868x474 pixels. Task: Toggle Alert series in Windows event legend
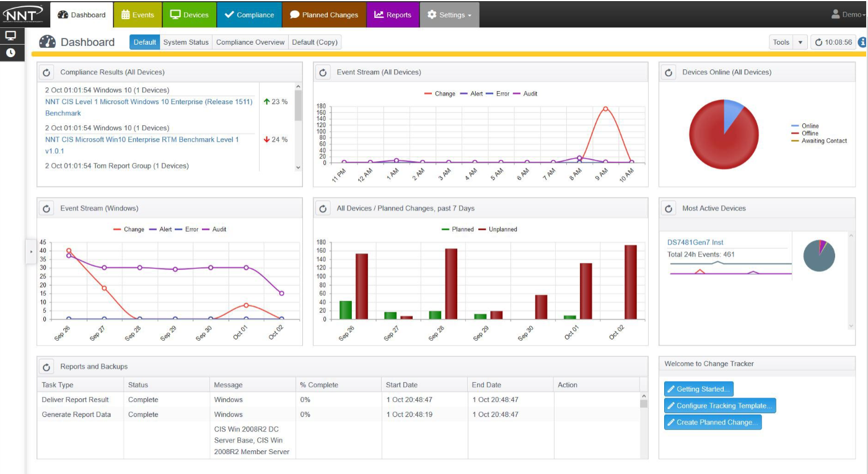161,229
